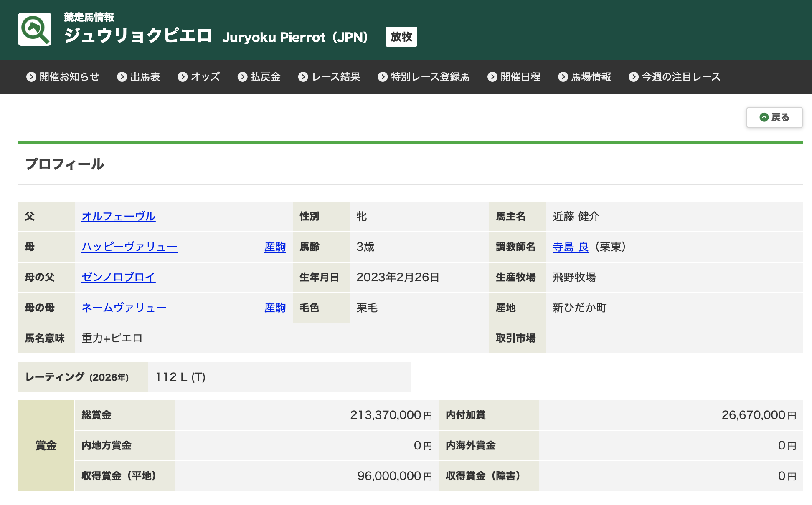Image resolution: width=812 pixels, height=505 pixels.
Task: Open レース結果 menu item
Action: click(x=329, y=77)
